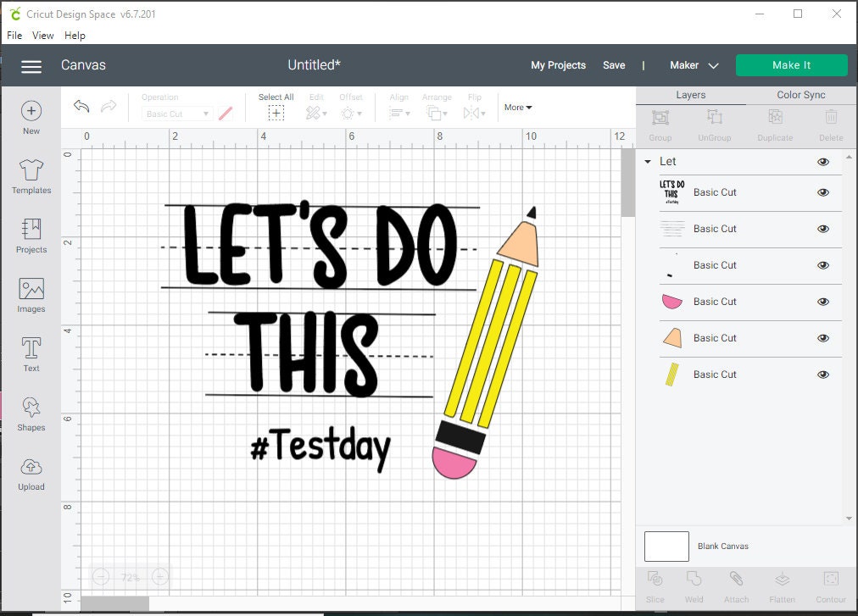The width and height of the screenshot is (858, 616).
Task: Expand the More toolbar menu
Action: pyautogui.click(x=517, y=108)
